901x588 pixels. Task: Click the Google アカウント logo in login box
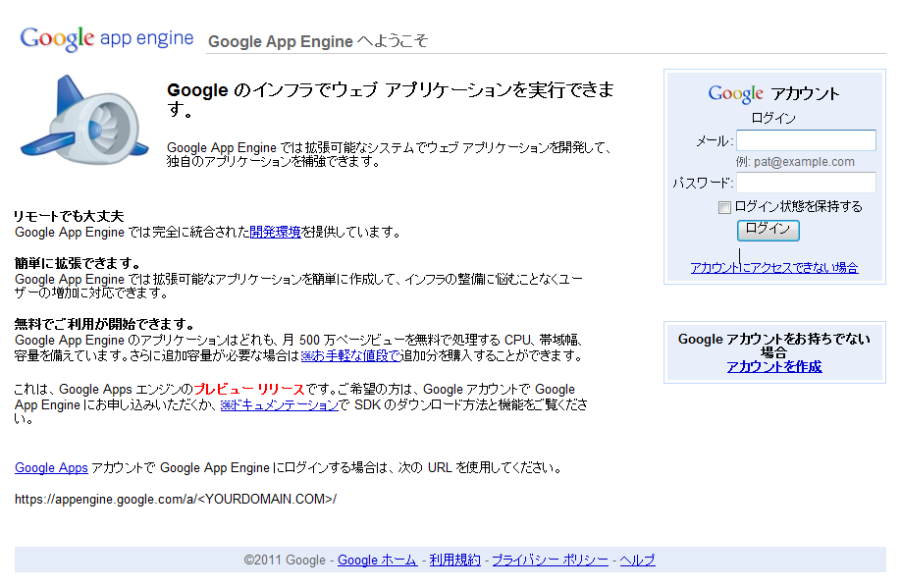773,93
